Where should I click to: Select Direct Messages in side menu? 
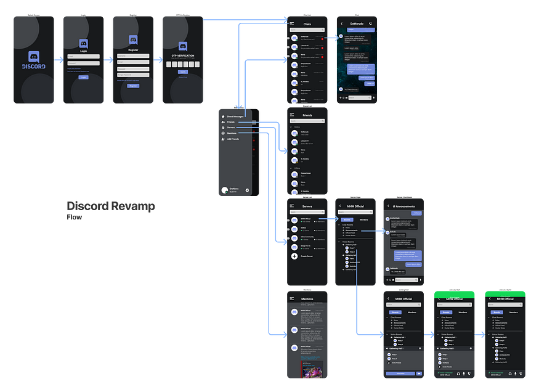click(x=235, y=116)
